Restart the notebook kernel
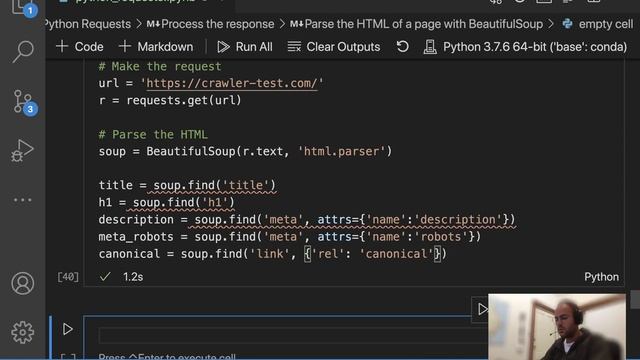640x360 pixels. pyautogui.click(x=402, y=47)
